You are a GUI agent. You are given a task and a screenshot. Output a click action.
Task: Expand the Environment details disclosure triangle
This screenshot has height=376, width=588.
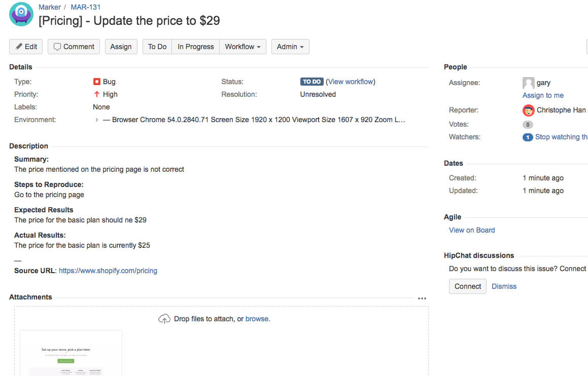[x=97, y=120]
